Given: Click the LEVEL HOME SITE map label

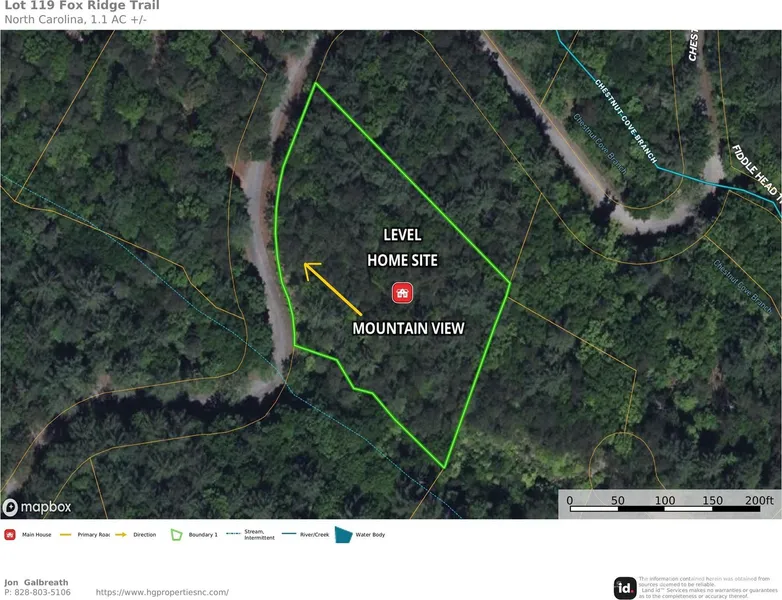Looking at the screenshot, I should tap(402, 247).
